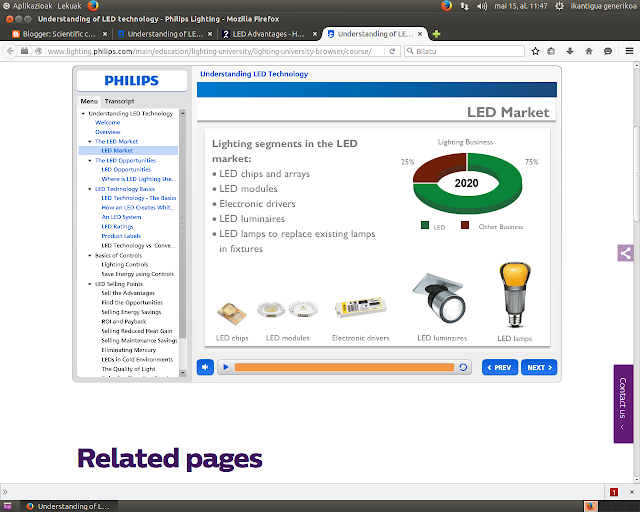Click the LED chips image
Image resolution: width=640 pixels, height=512 pixels.
point(231,314)
